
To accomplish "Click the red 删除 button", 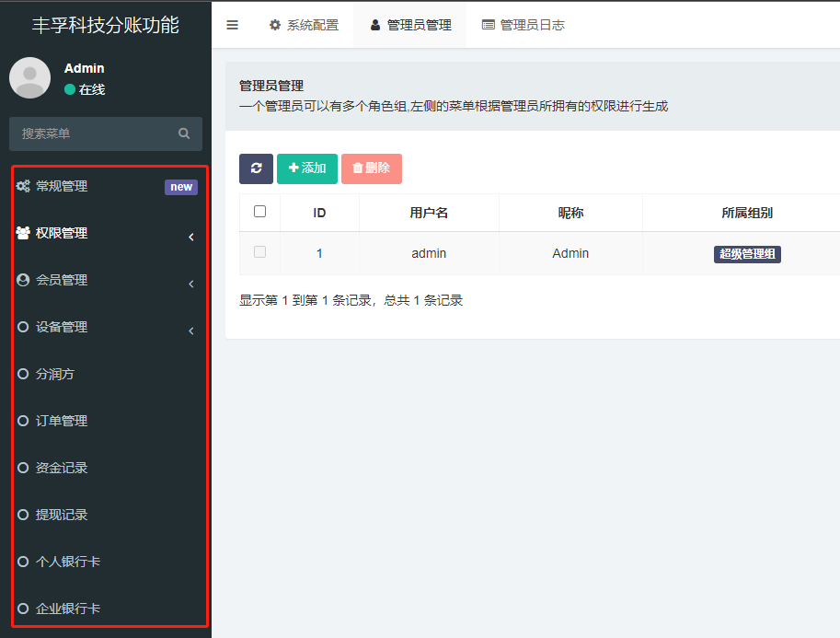I will 372,168.
